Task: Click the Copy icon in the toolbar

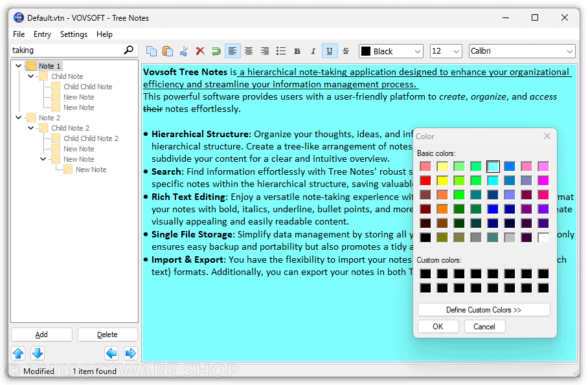Action: 152,51
